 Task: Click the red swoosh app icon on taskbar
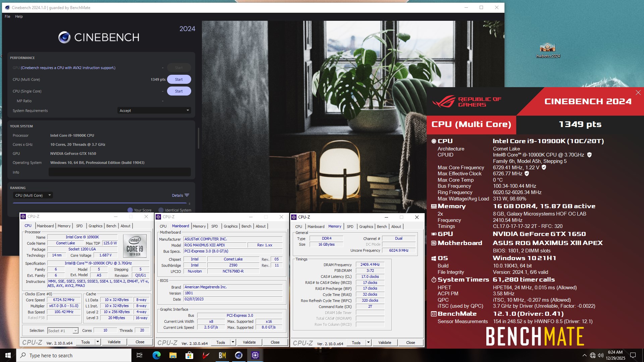pos(206,355)
